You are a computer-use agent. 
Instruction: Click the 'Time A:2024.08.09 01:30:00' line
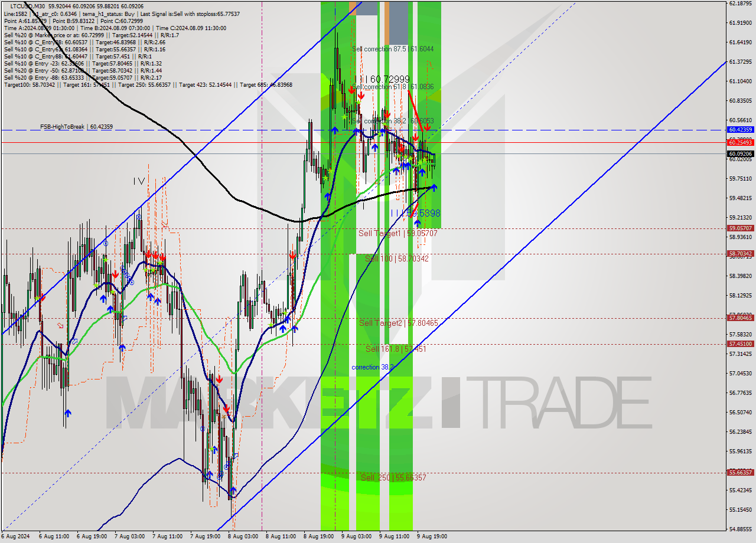tap(39, 28)
